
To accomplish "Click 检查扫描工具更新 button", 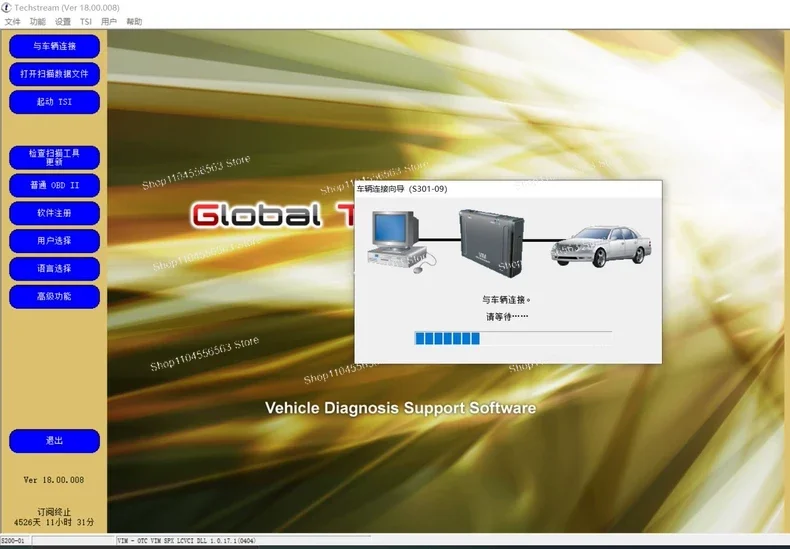I will [x=54, y=158].
